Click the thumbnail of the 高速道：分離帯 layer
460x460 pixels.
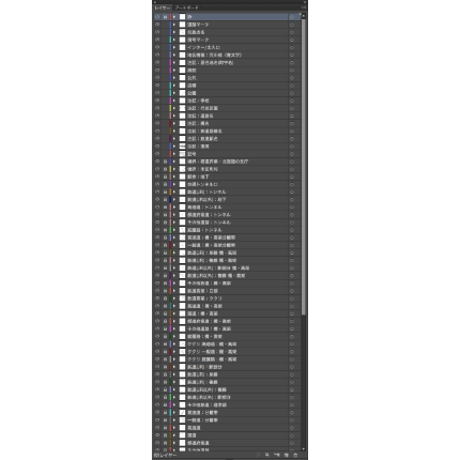[182, 413]
